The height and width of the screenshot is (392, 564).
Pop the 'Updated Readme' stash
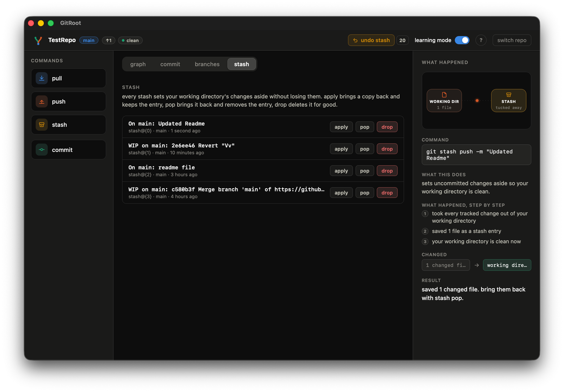click(x=365, y=127)
